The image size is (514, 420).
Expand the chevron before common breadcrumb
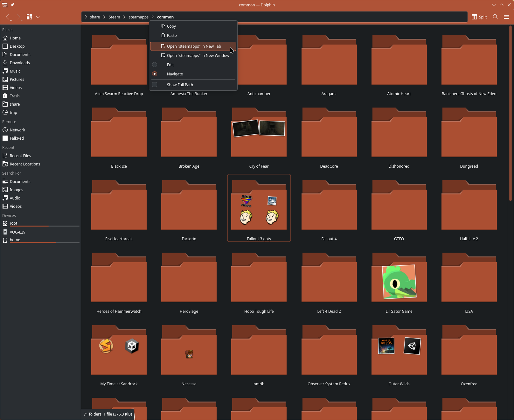point(153,17)
